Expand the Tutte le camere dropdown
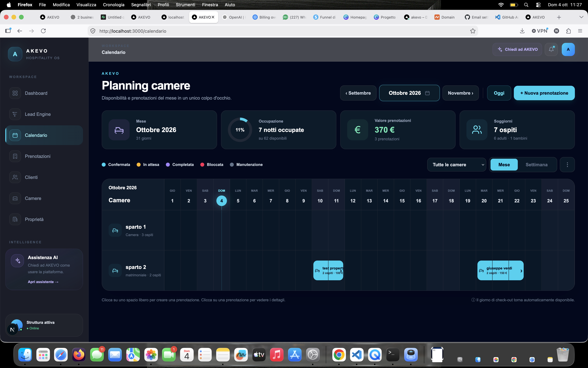This screenshot has height=368, width=588. coord(457,165)
